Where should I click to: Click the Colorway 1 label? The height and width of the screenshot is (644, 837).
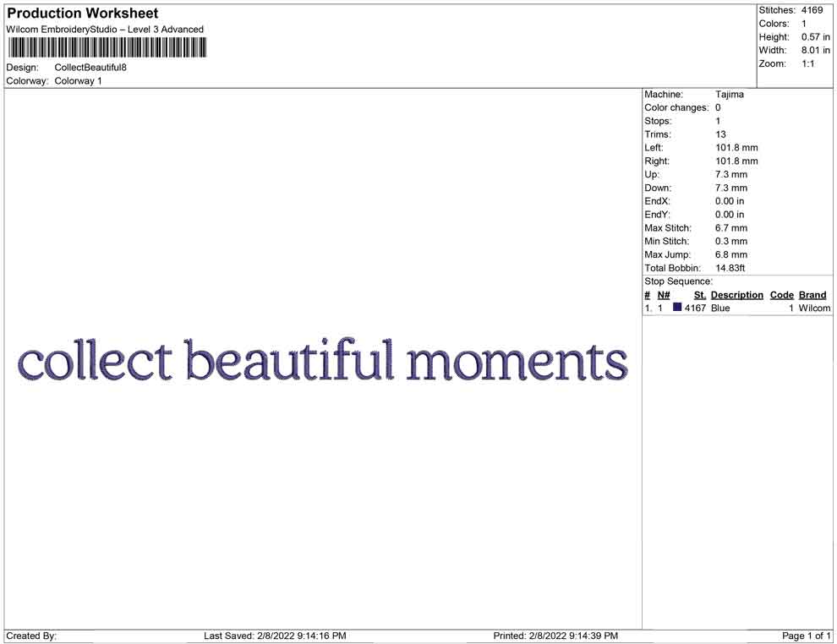pyautogui.click(x=78, y=81)
